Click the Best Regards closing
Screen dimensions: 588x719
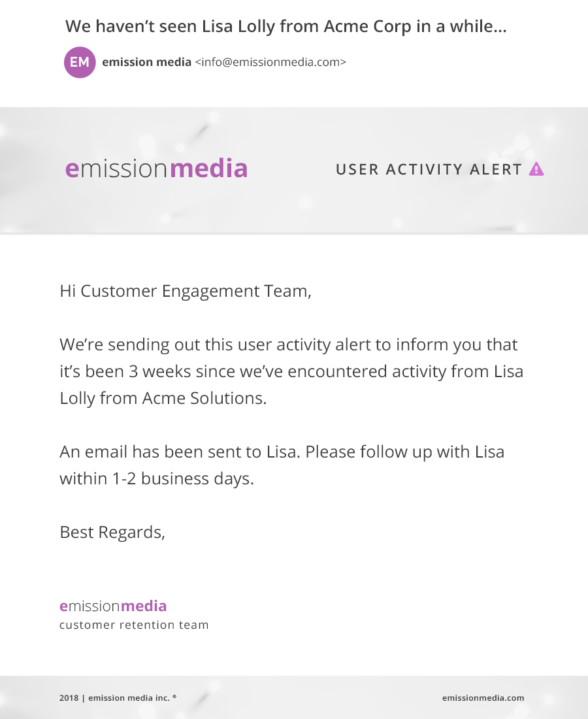(x=112, y=532)
